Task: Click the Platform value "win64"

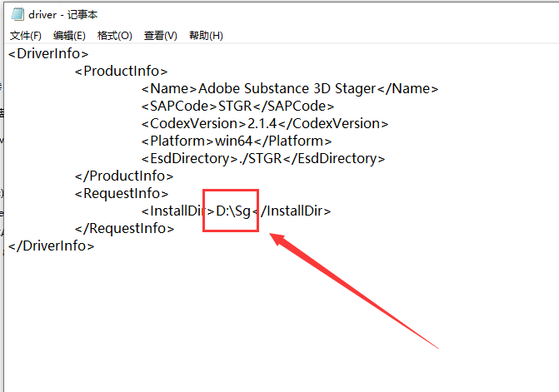Action: click(234, 141)
